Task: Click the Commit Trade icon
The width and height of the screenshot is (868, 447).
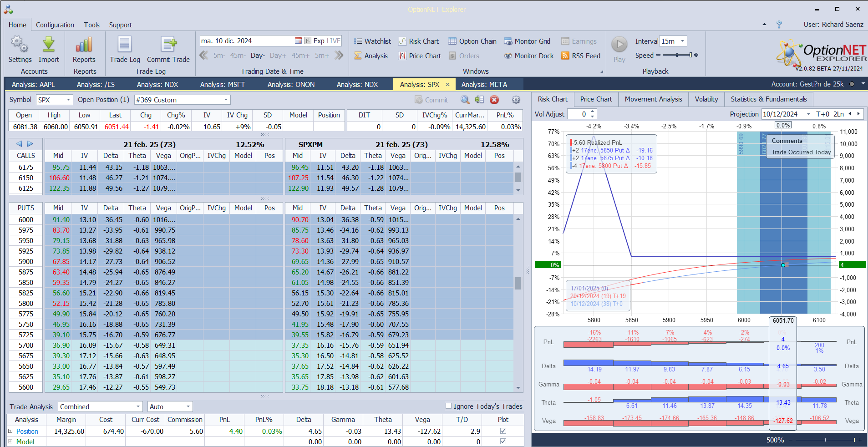Action: click(x=168, y=45)
